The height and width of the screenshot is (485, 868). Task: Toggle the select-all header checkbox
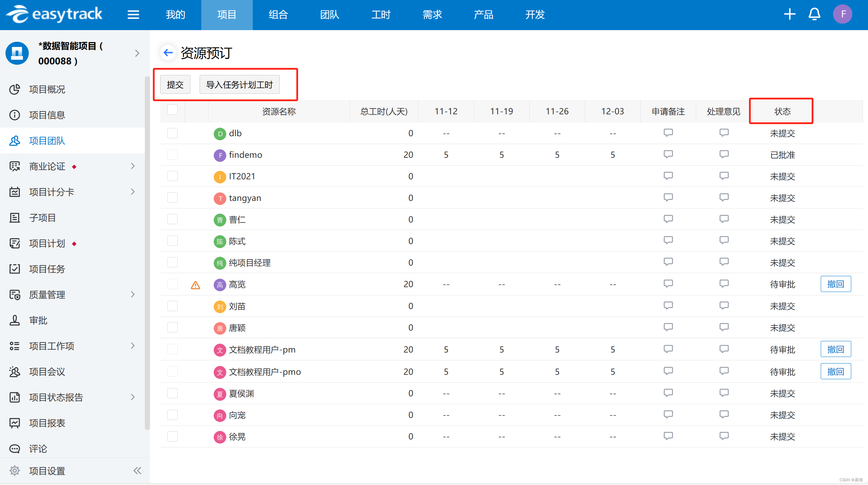point(173,110)
